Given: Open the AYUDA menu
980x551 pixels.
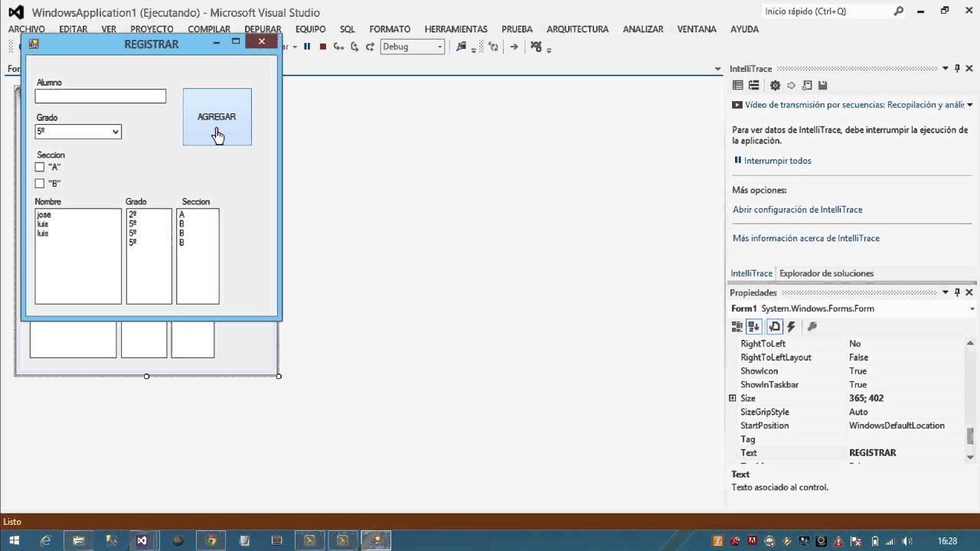Looking at the screenshot, I should click(x=745, y=29).
